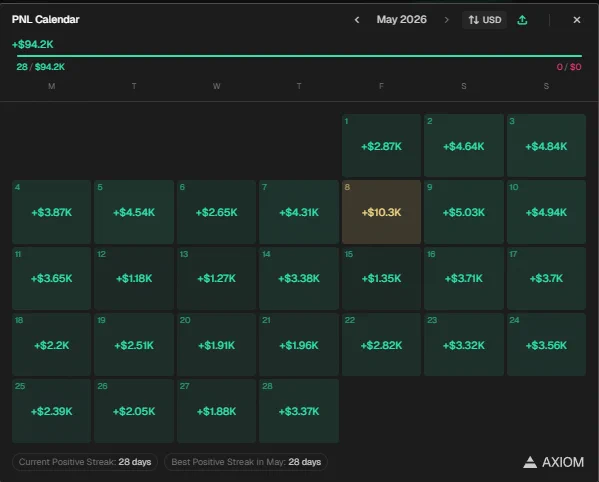View day 25 cell +$2.39K
The image size is (599, 482).
52,411
